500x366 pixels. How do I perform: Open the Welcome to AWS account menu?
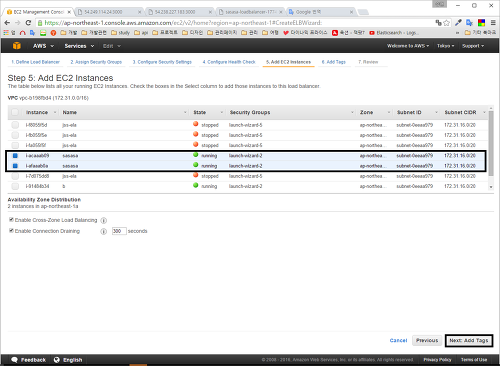point(408,46)
